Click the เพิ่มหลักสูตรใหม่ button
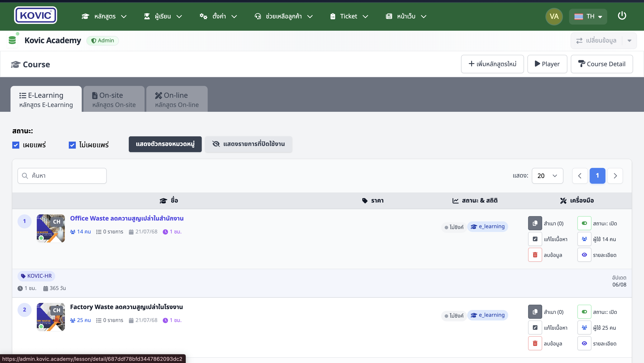The height and width of the screenshot is (363, 644). [492, 64]
